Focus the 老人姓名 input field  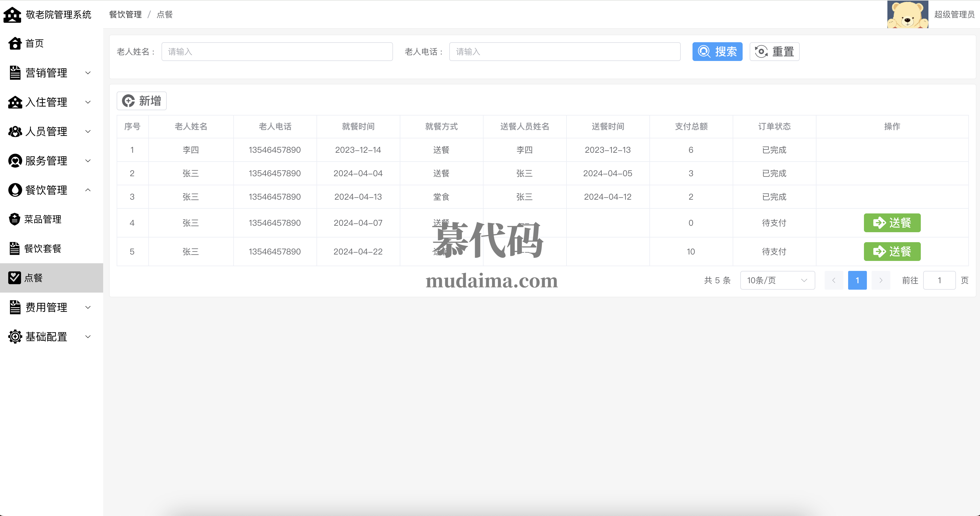coord(277,52)
